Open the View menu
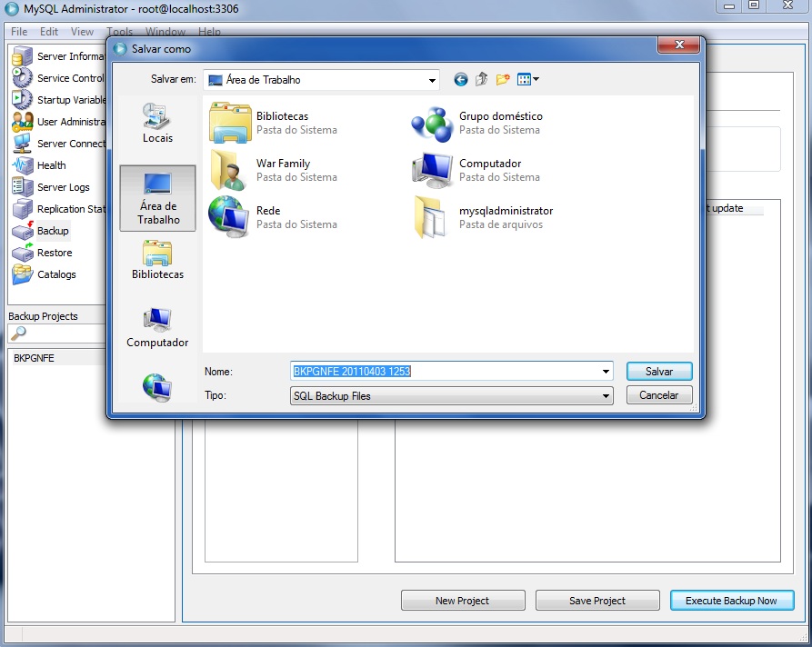This screenshot has width=812, height=647. (82, 32)
